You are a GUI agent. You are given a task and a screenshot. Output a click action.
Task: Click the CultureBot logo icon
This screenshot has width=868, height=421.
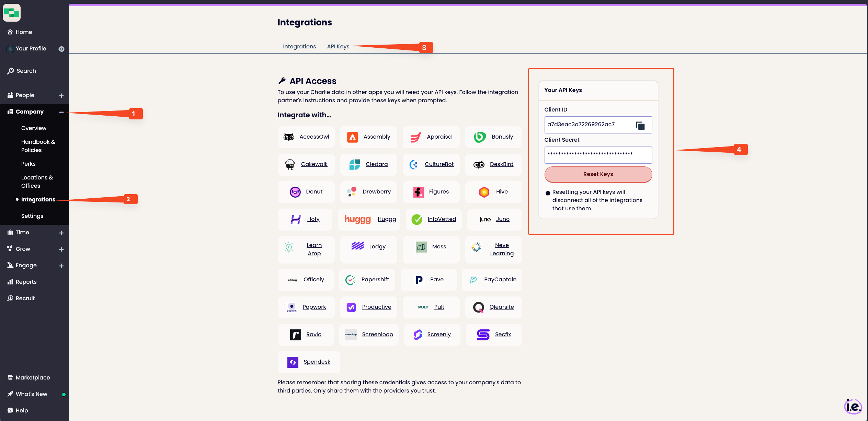point(414,164)
